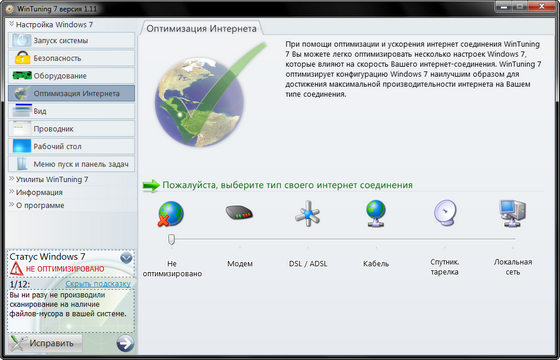Screen dimensions: 560x360
Task: Click the Модем label
Action: point(240,264)
